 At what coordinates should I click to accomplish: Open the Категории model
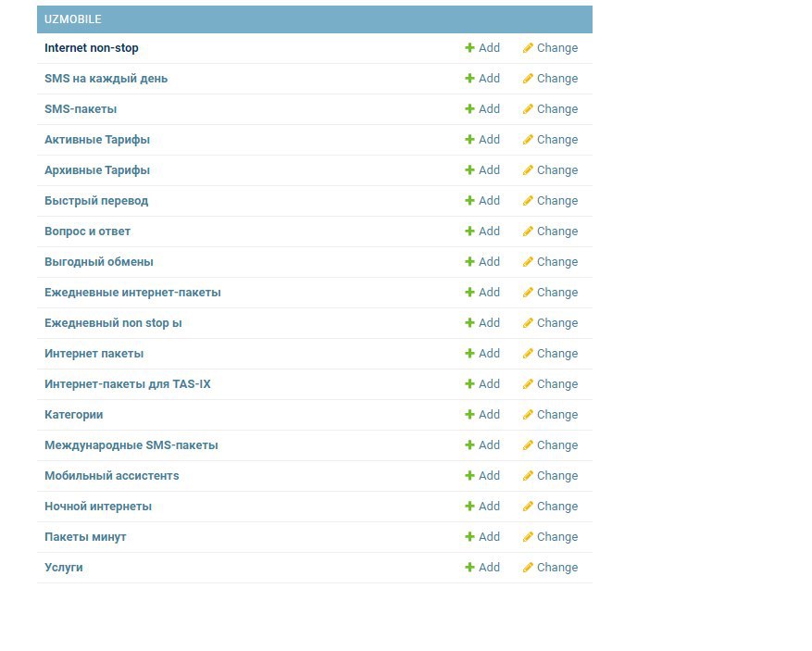pyautogui.click(x=73, y=414)
